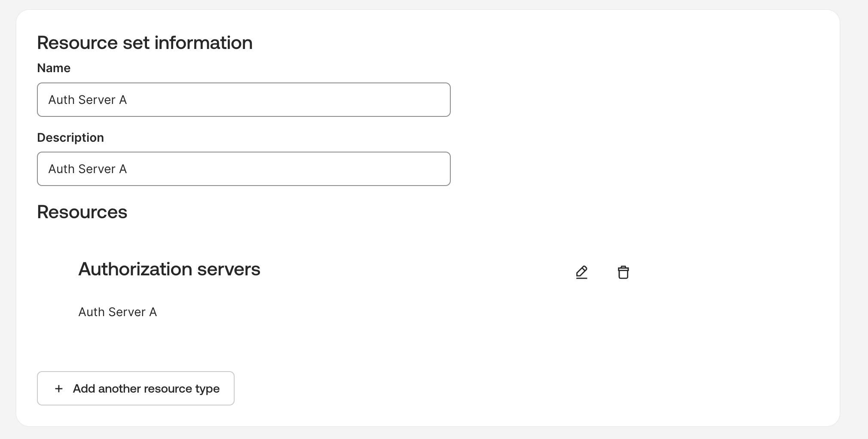Click the word 'servers' in Authorization servers
The height and width of the screenshot is (439, 868).
[x=229, y=269]
